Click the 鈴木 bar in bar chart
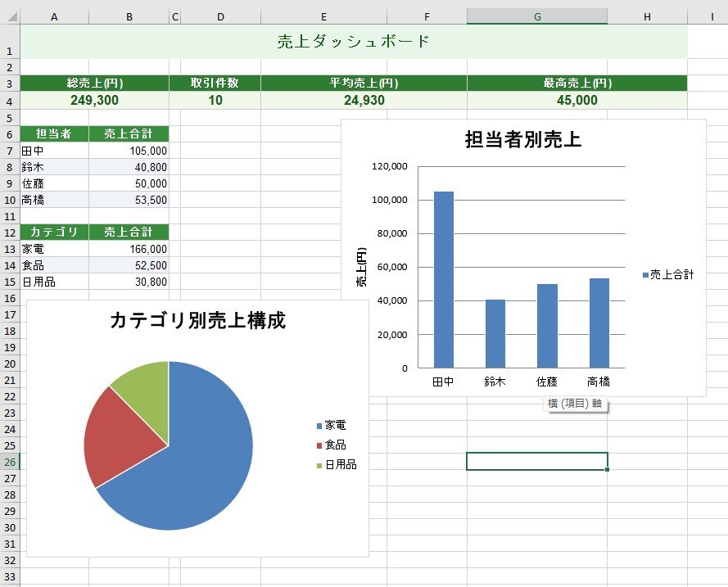The image size is (728, 587). click(495, 334)
